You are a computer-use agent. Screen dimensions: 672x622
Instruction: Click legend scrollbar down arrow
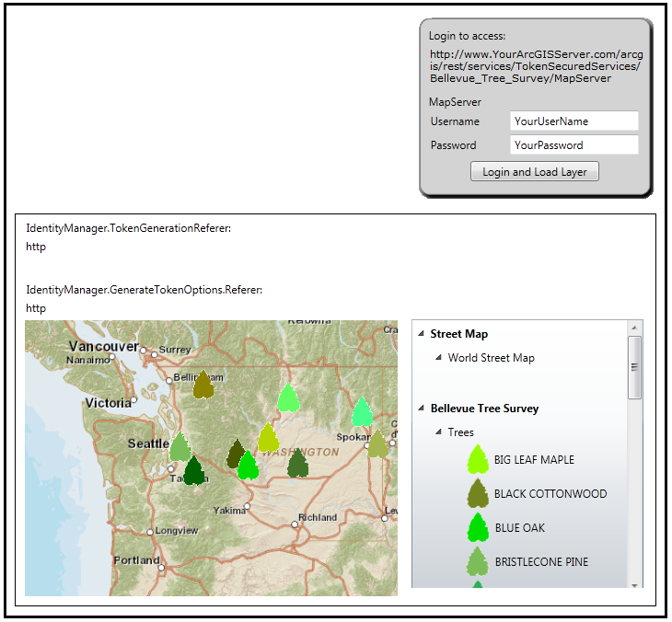pos(634,585)
